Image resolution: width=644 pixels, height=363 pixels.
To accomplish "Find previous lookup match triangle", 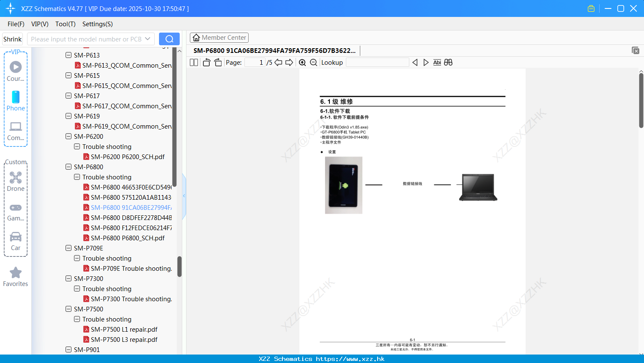I will (x=415, y=62).
